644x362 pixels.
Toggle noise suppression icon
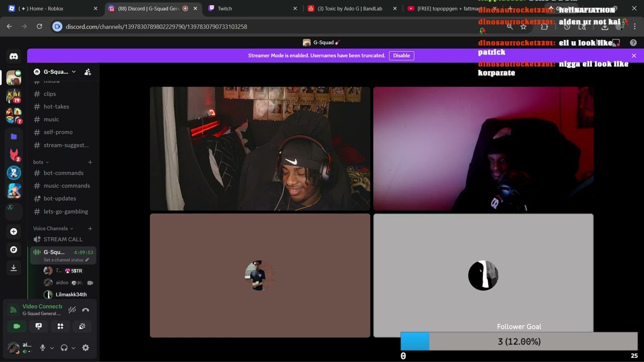tap(72, 310)
